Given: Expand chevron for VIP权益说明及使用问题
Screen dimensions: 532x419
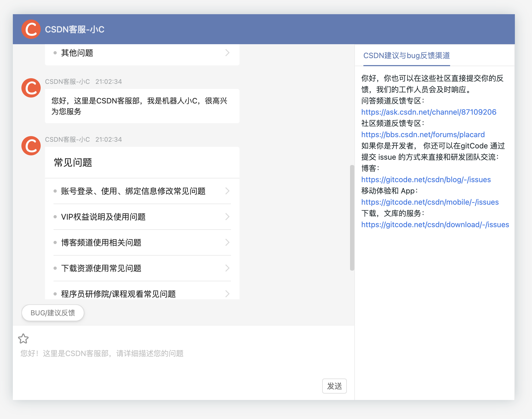Looking at the screenshot, I should [227, 217].
